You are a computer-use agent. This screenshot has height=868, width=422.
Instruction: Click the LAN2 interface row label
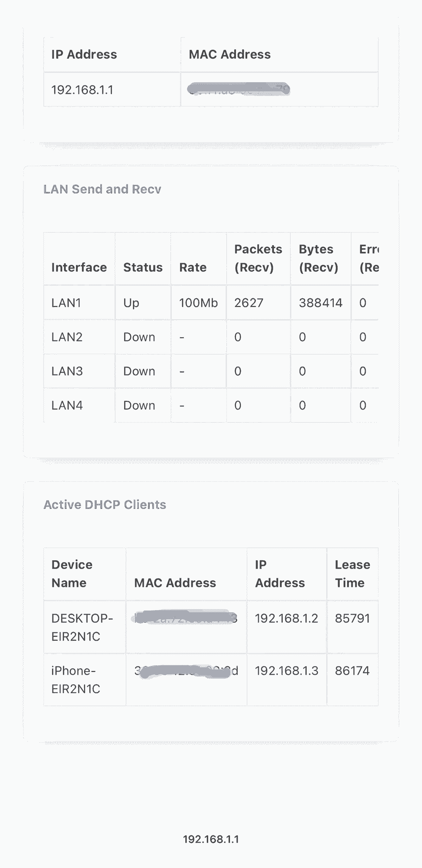(x=67, y=337)
